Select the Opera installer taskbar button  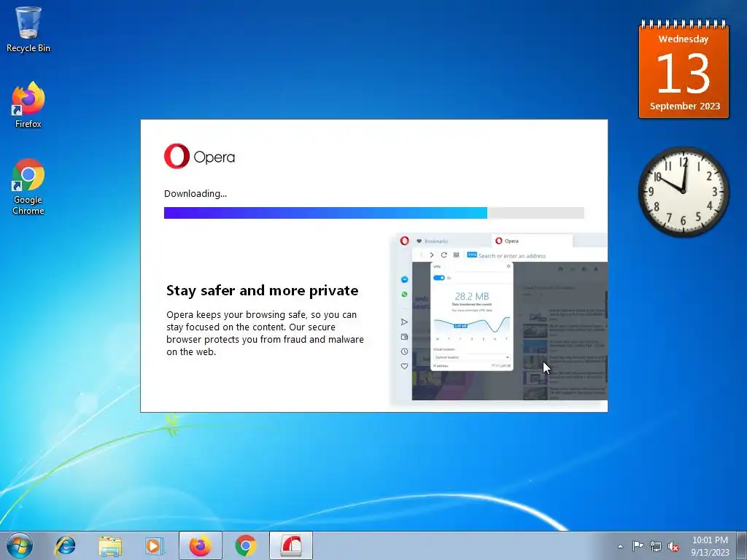(x=291, y=545)
